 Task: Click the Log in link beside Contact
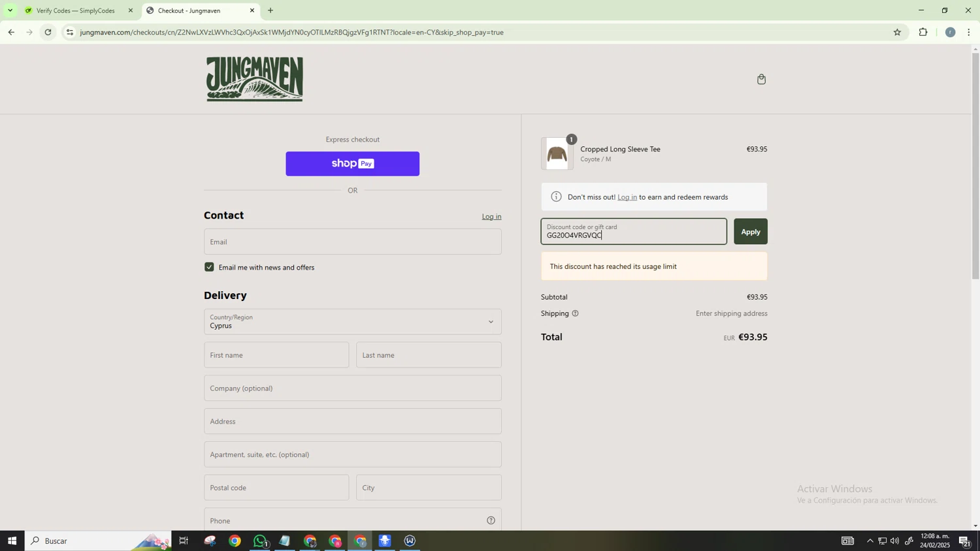coord(491,217)
